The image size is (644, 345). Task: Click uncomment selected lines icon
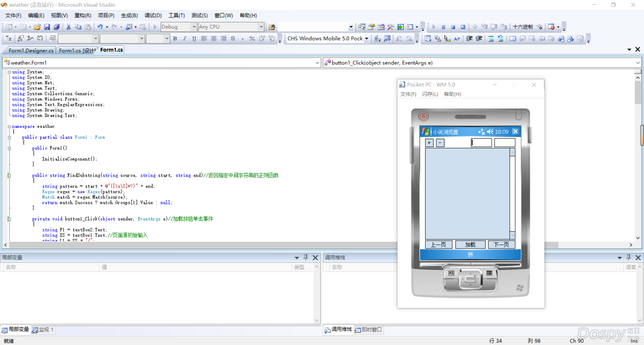(501, 39)
